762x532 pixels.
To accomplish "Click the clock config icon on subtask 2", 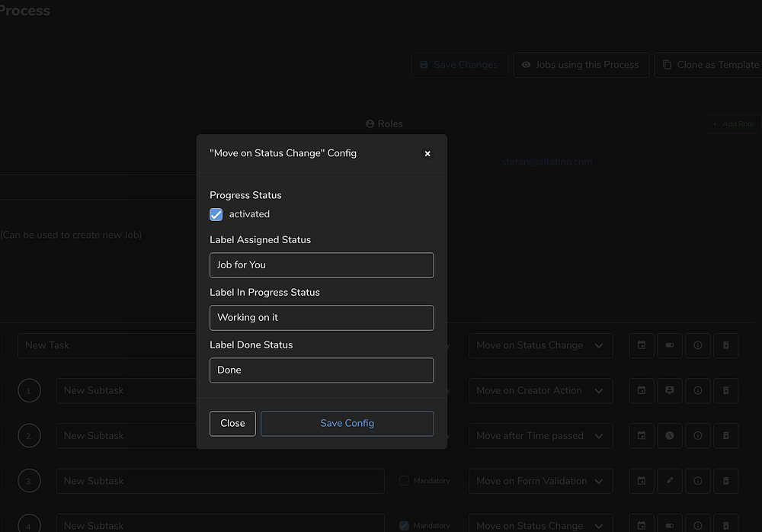I will 670,436.
